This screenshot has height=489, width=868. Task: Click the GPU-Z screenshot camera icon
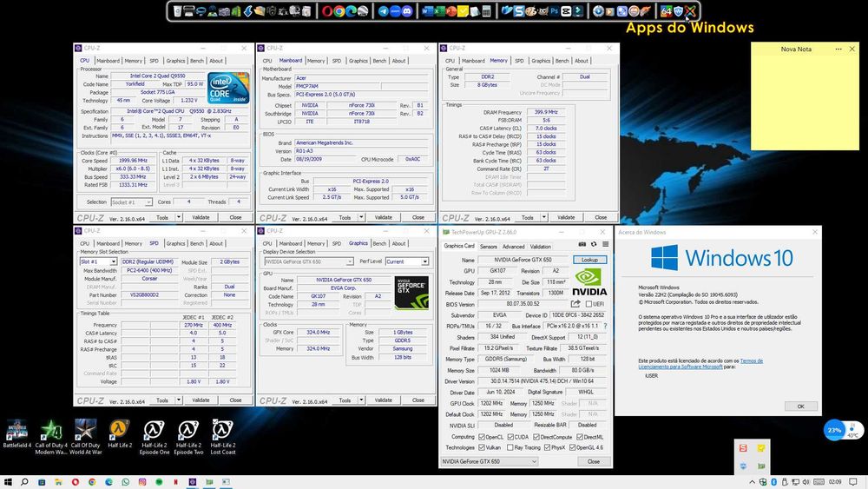point(582,244)
